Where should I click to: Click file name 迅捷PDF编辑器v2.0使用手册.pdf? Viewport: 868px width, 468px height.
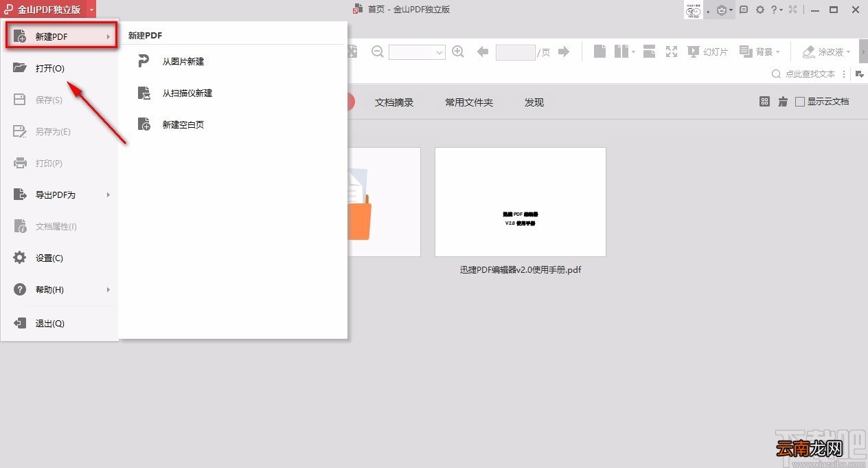coord(521,270)
